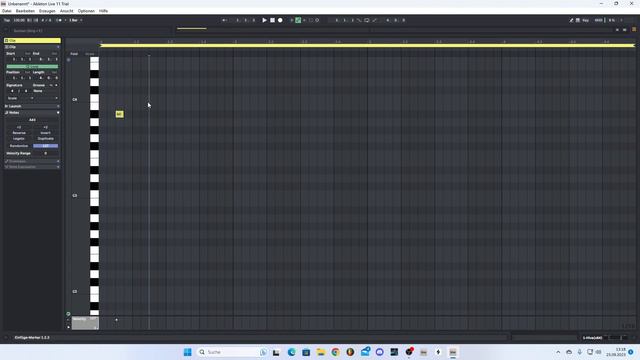Toggle the Draw Mode pencil icon

571,20
